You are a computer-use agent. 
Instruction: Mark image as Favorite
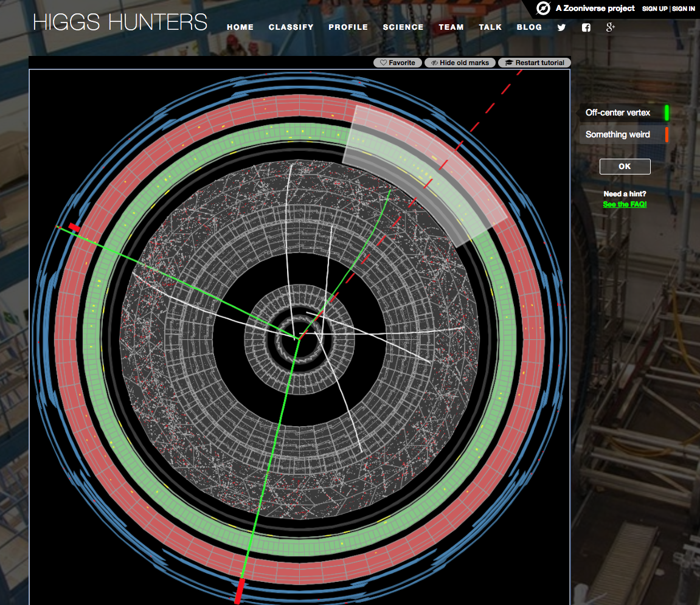(397, 63)
